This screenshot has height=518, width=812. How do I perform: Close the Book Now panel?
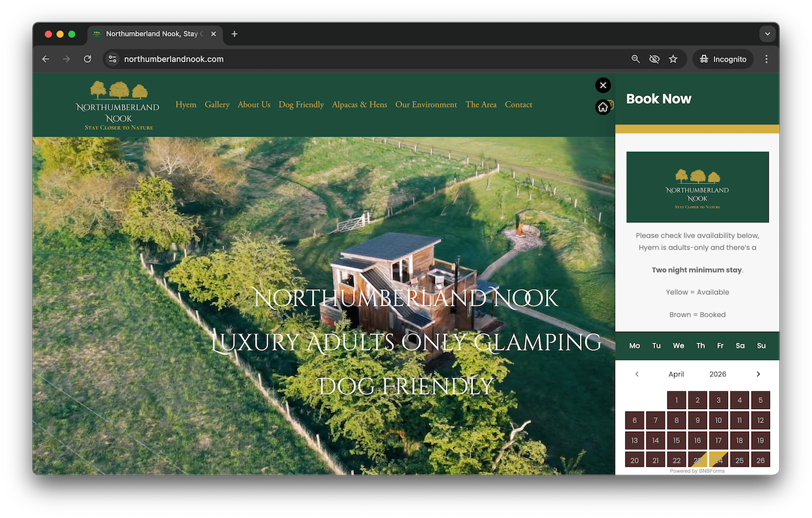pos(603,85)
